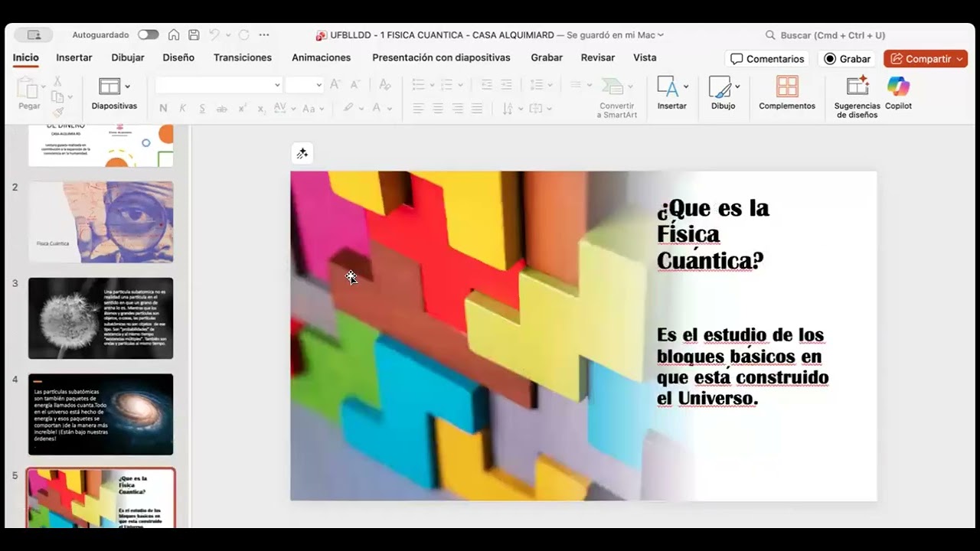Image resolution: width=980 pixels, height=551 pixels.
Task: Open the Revisar tab
Action: [x=598, y=57]
